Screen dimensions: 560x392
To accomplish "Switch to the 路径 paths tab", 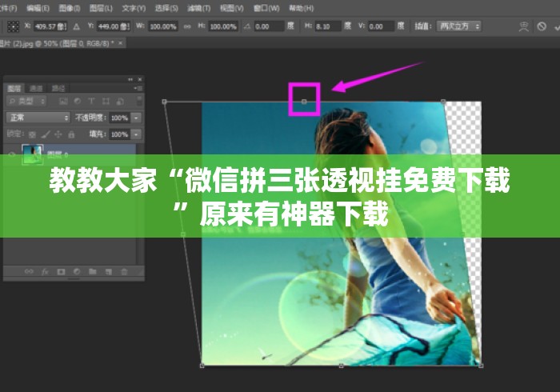I will [58, 88].
